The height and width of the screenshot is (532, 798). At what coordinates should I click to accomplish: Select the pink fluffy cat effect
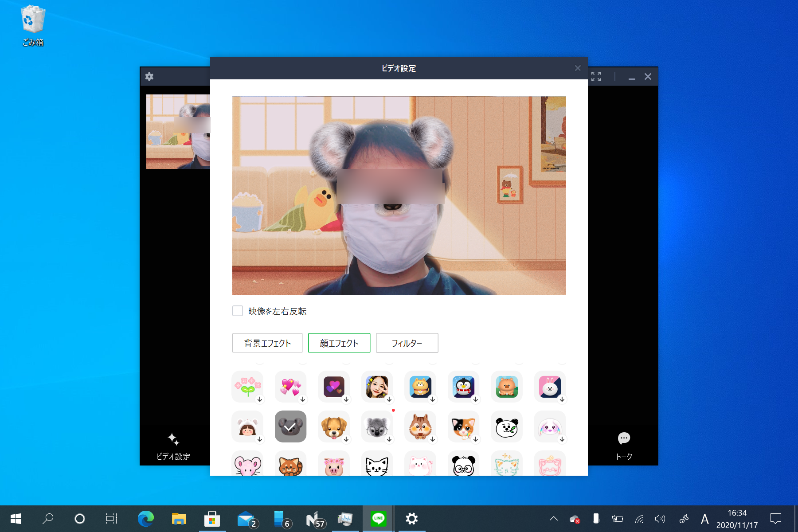[x=420, y=463]
